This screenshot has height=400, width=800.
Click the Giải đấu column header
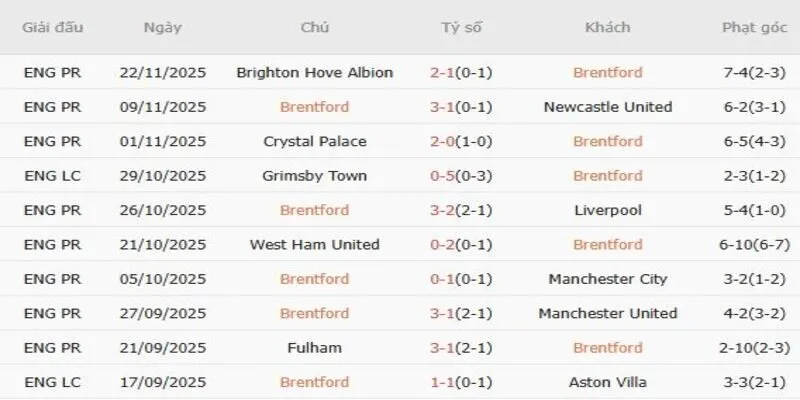51,27
